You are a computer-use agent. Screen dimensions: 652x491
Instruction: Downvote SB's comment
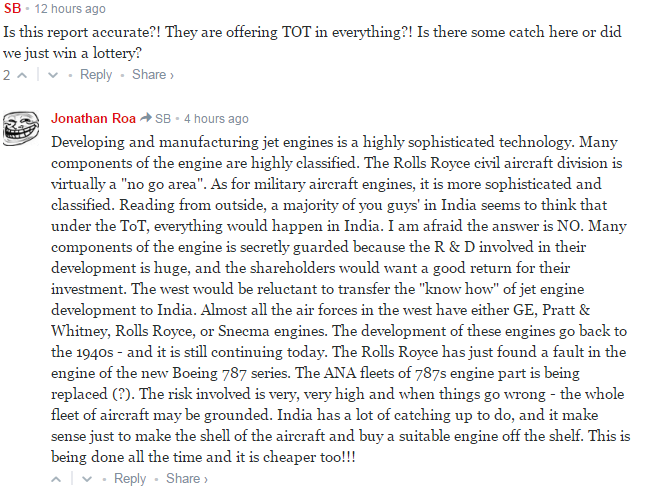pos(53,75)
